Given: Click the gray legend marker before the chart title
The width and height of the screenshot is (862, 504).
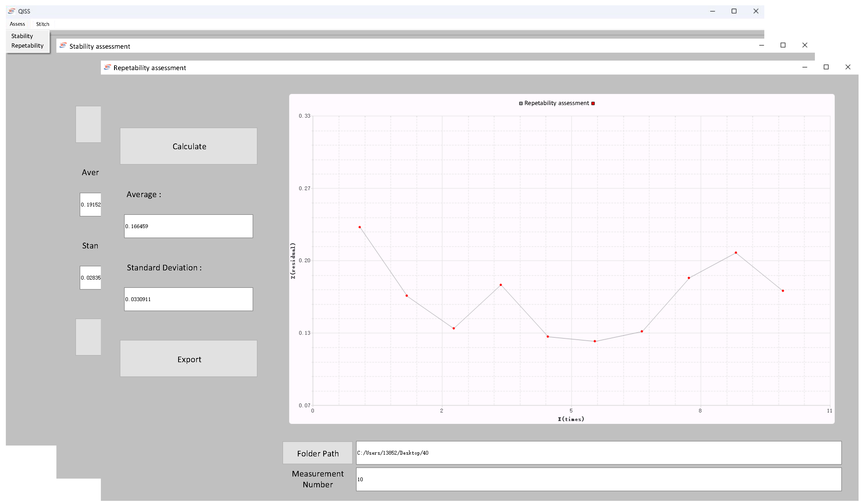Looking at the screenshot, I should point(521,103).
